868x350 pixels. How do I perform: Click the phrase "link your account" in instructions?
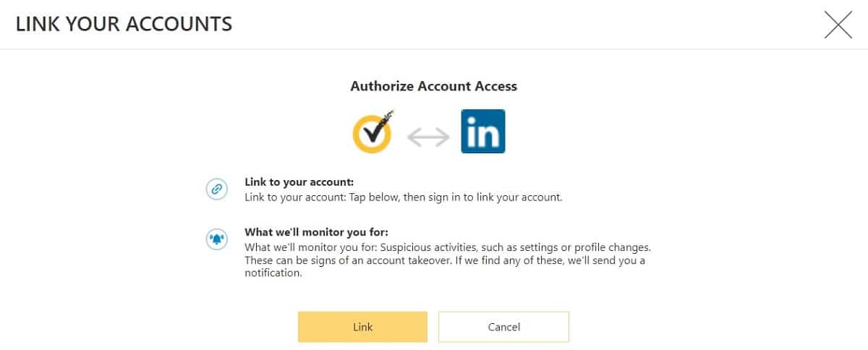516,197
